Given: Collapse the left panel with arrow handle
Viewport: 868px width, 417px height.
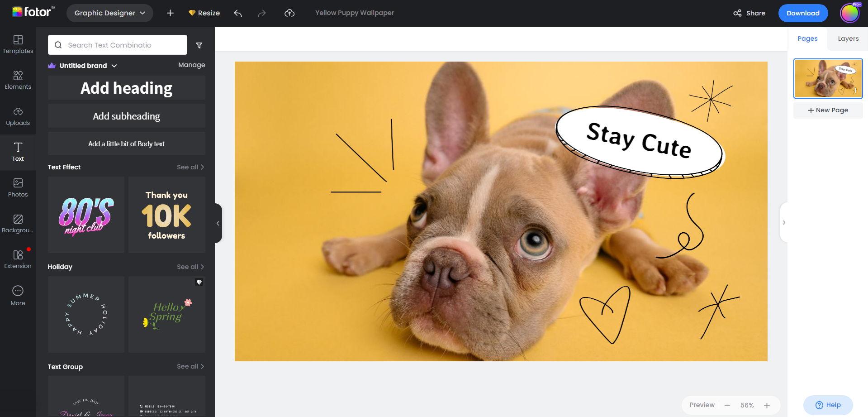Looking at the screenshot, I should [218, 223].
